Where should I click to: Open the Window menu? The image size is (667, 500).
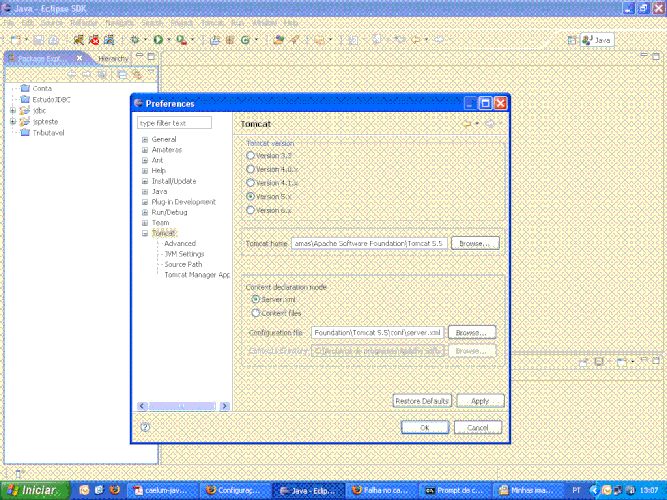[265, 23]
